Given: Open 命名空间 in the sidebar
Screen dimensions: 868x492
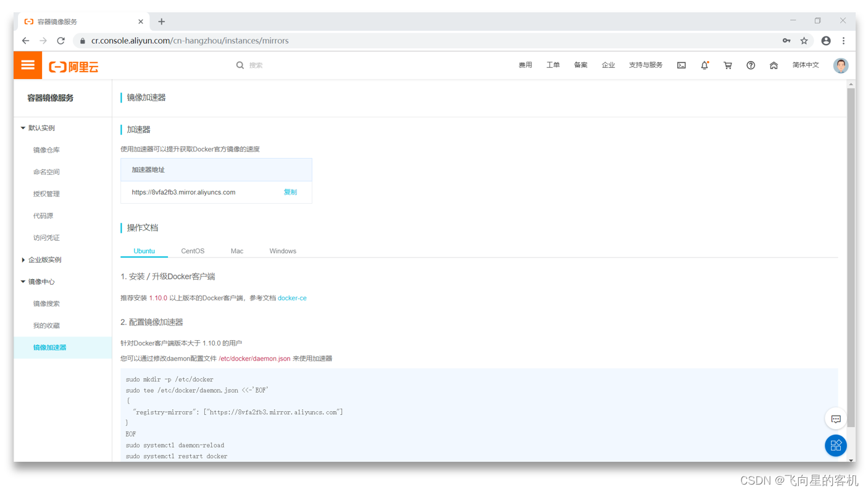Looking at the screenshot, I should pyautogui.click(x=46, y=172).
